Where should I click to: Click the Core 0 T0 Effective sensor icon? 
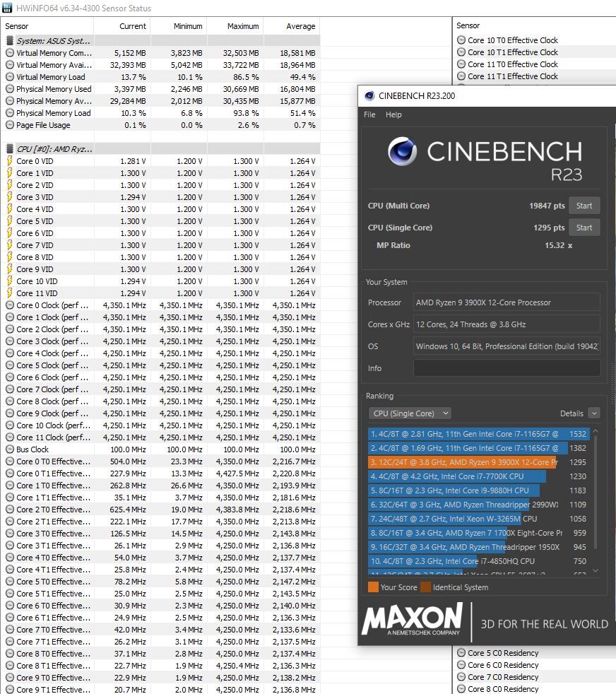point(10,461)
